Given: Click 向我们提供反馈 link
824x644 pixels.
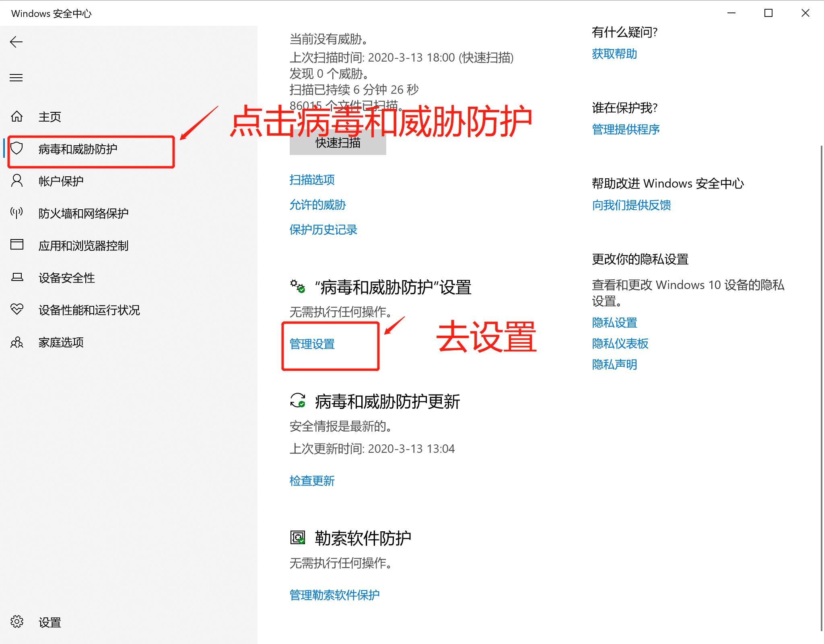Looking at the screenshot, I should click(x=631, y=205).
